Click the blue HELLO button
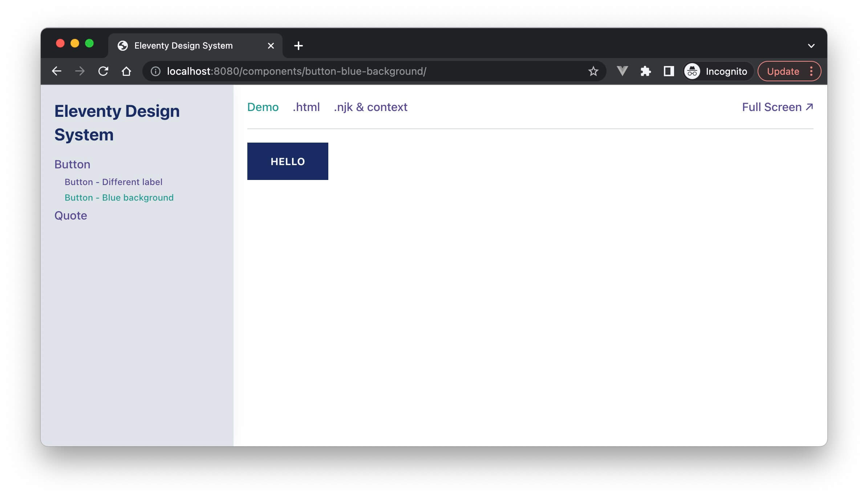 (288, 161)
